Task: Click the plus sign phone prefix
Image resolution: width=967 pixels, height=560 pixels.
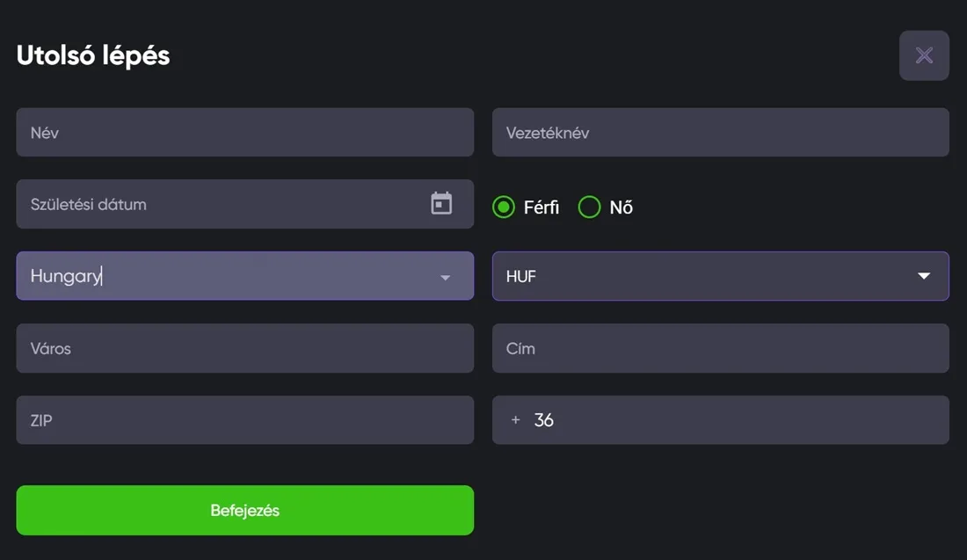Action: pyautogui.click(x=516, y=420)
